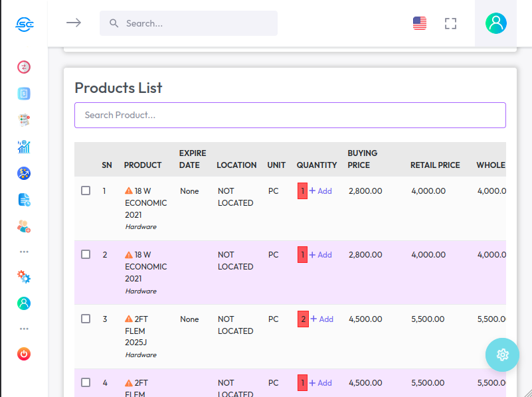Click the RETAIL PRICE column header
The image size is (532, 397).
click(435, 165)
